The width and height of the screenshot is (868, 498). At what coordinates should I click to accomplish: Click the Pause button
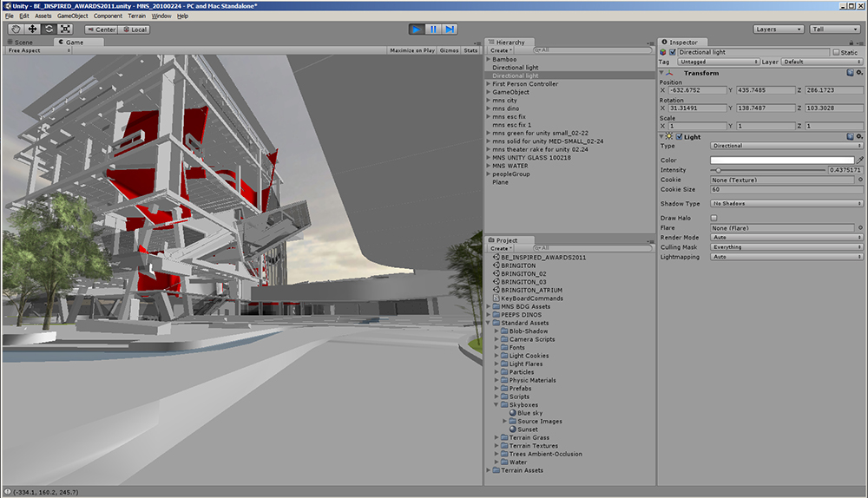click(432, 29)
